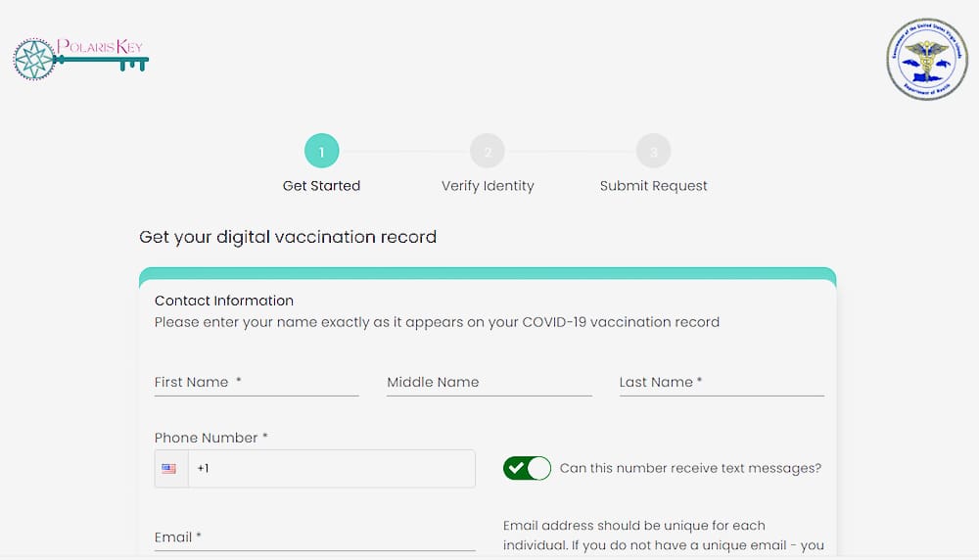Viewport: 979px width, 560px height.
Task: Select the step 2 circle
Action: (487, 151)
